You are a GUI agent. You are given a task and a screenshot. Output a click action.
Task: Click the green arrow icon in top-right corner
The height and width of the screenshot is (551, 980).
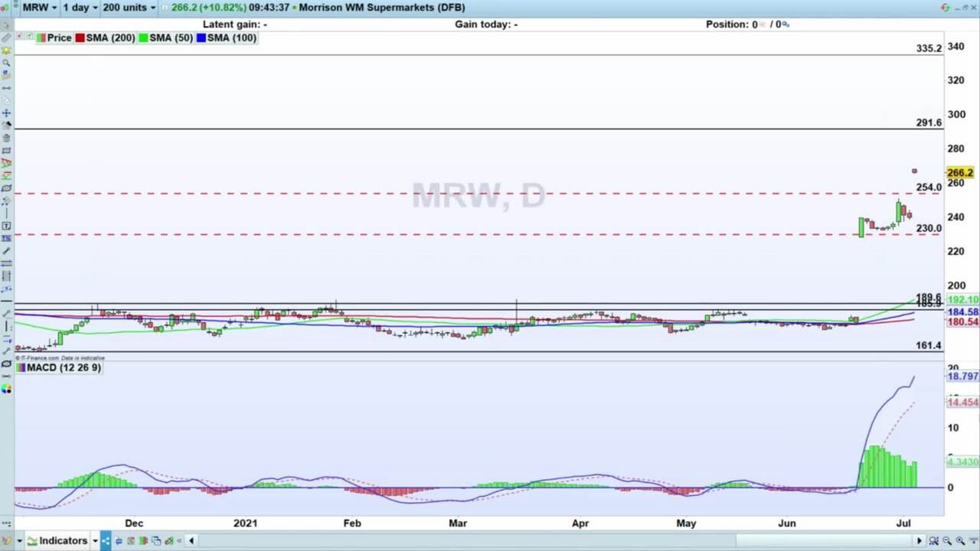pyautogui.click(x=946, y=7)
